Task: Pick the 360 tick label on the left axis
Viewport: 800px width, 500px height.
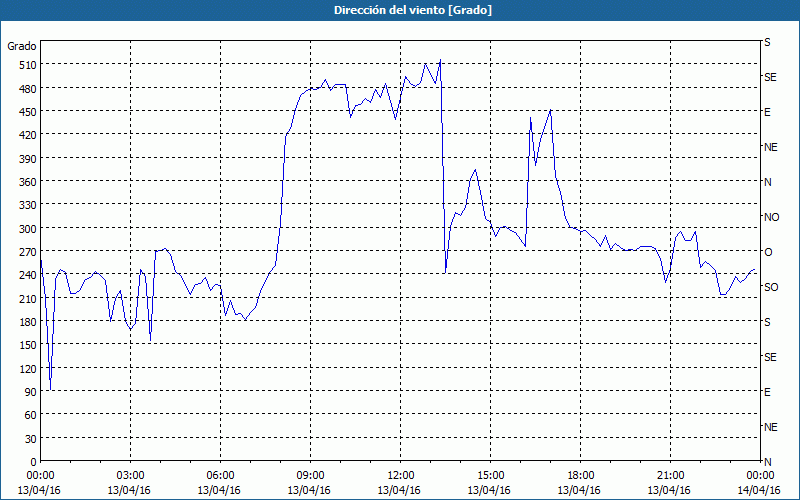Action: [x=28, y=182]
